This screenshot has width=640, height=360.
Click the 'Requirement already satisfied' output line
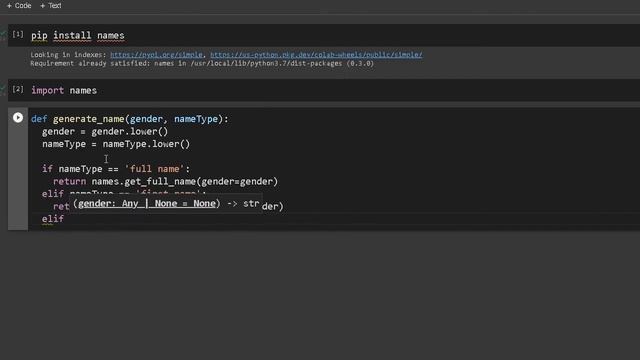coord(202,63)
